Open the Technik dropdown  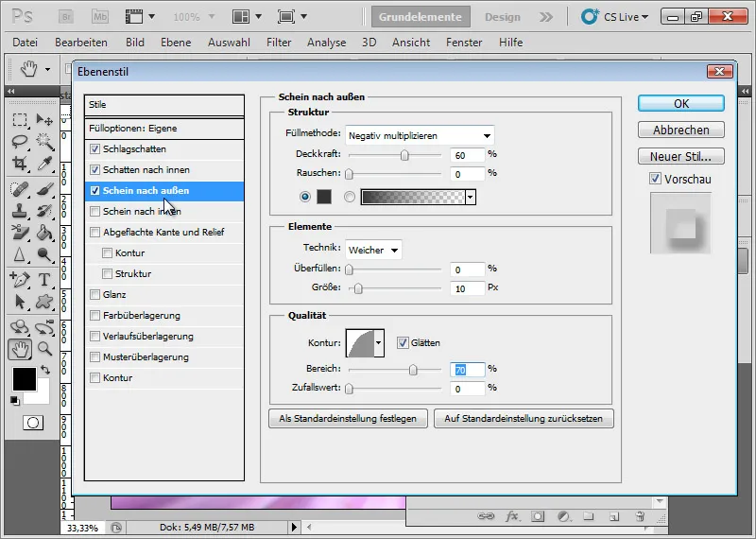(x=373, y=250)
